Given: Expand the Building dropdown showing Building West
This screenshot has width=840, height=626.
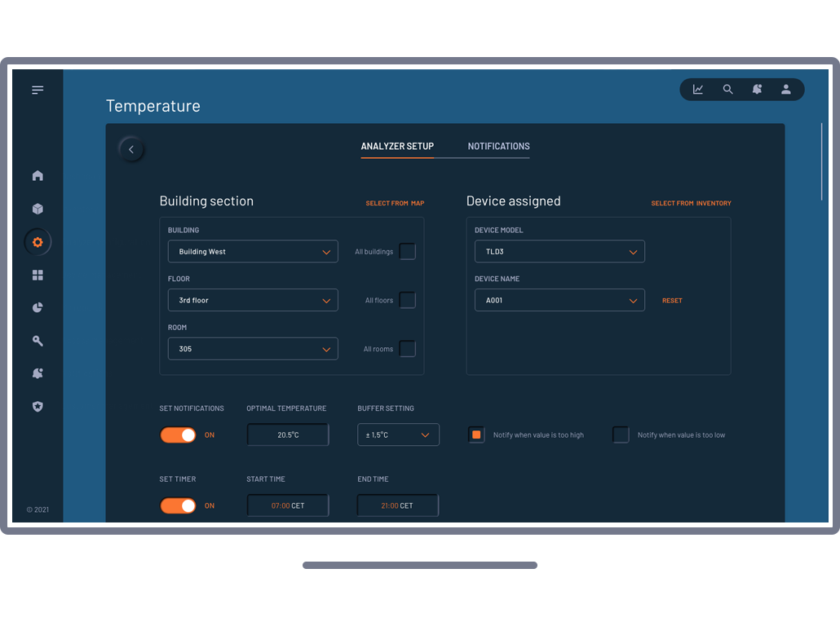Looking at the screenshot, I should click(253, 252).
